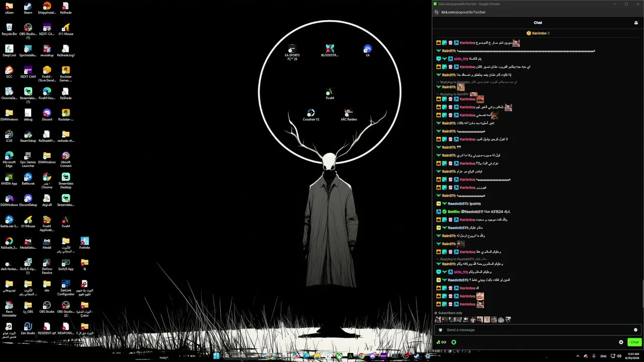644x362 pixels.
Task: Click the volume speaker icon in system tray
Action: pos(619,356)
